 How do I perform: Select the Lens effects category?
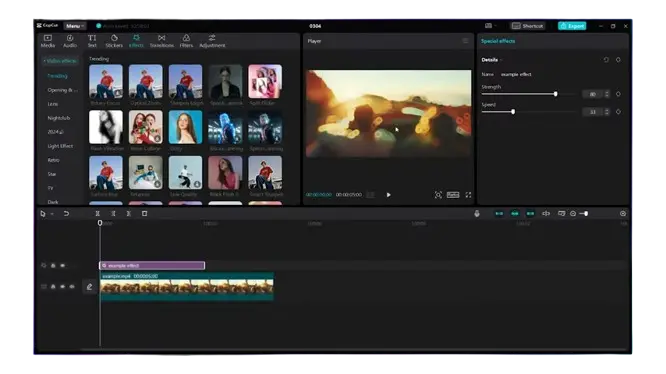(53, 104)
